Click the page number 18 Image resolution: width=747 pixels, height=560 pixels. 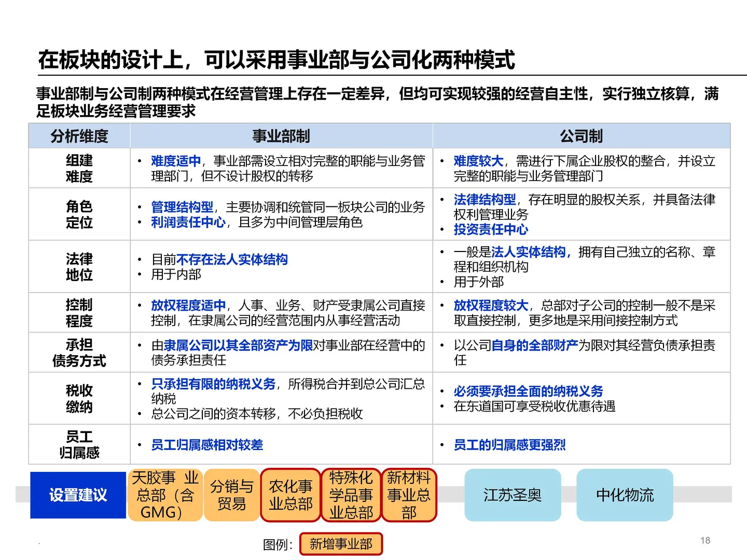pos(706,540)
